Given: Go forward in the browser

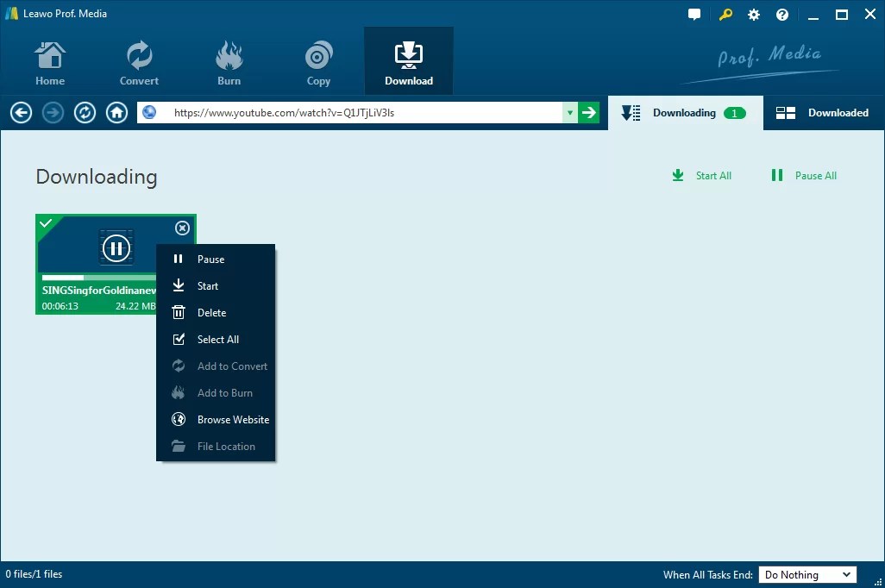Looking at the screenshot, I should coord(53,113).
